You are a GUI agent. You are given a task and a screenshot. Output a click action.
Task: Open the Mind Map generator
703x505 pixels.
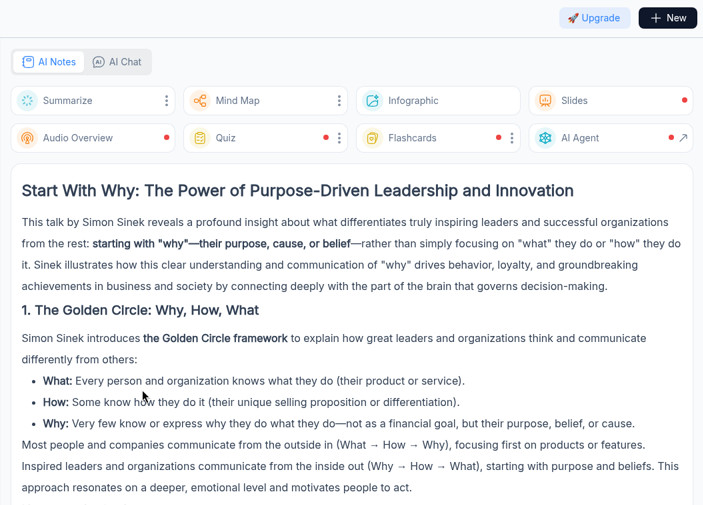click(x=265, y=100)
